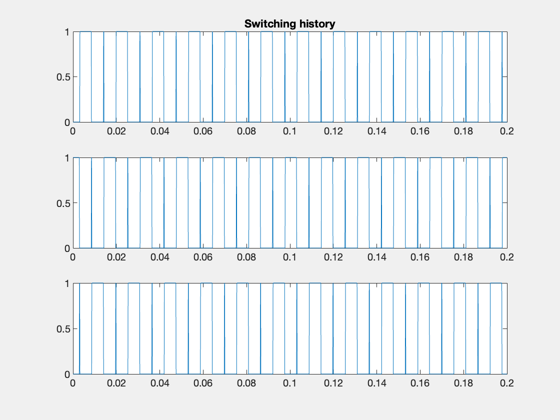Click the "Switching history" plot title

pyautogui.click(x=290, y=24)
